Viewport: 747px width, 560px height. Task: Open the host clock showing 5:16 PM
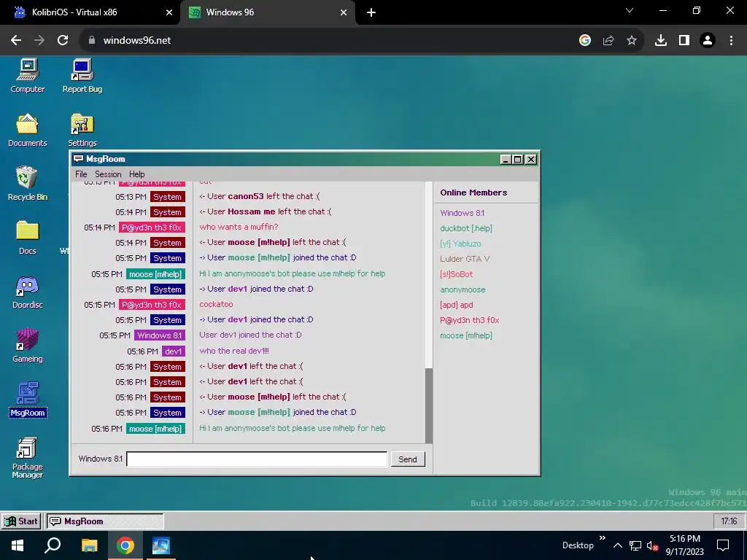[x=684, y=545]
